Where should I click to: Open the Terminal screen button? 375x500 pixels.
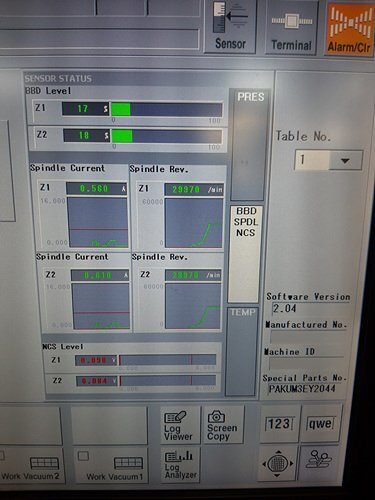pyautogui.click(x=291, y=27)
